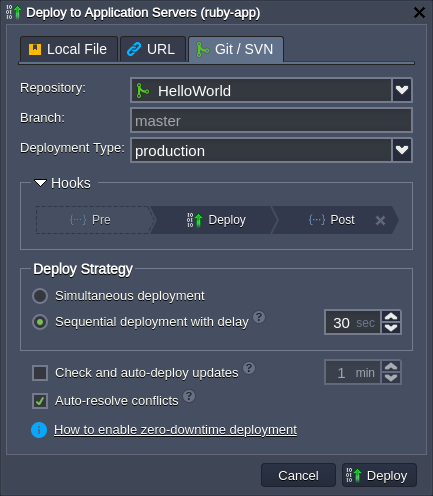Open help for Check and auto-deploy updates
The image size is (433, 496).
click(x=249, y=368)
